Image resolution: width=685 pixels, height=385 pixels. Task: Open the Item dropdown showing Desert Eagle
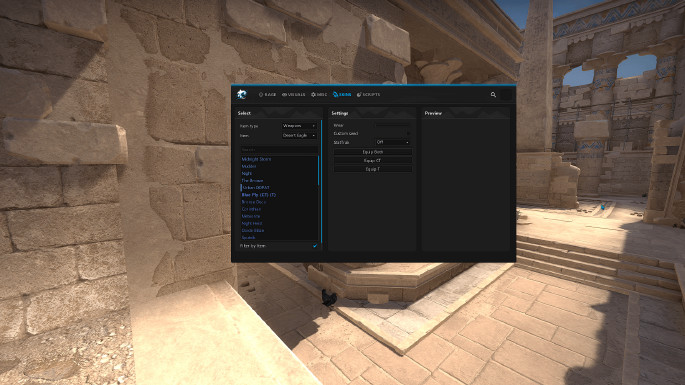click(299, 135)
